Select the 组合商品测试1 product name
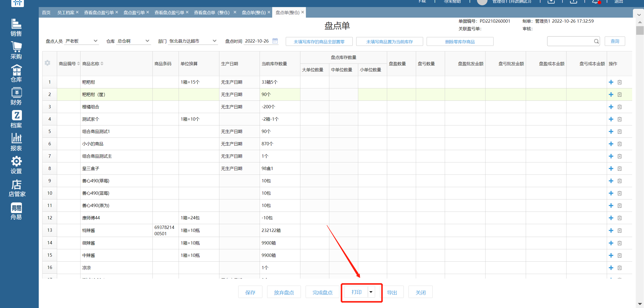This screenshot has width=644, height=308. 96,131
